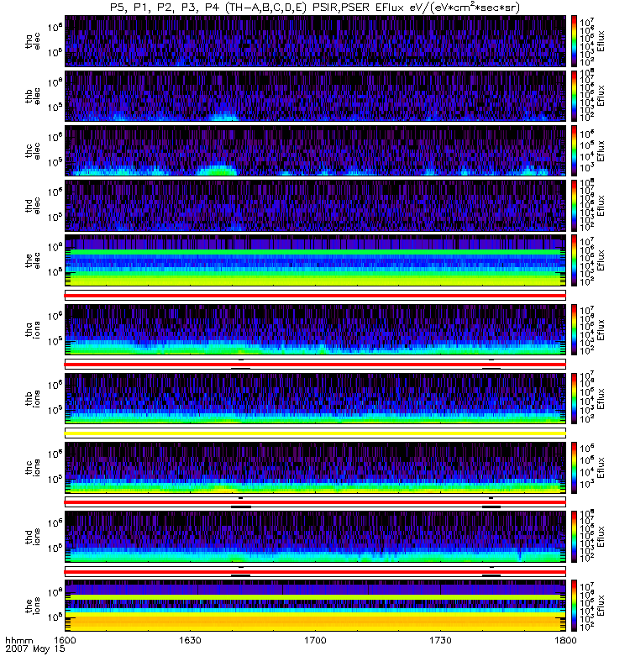Click the the ions spectrogram panel
630x672 pixels.
[x=315, y=605]
